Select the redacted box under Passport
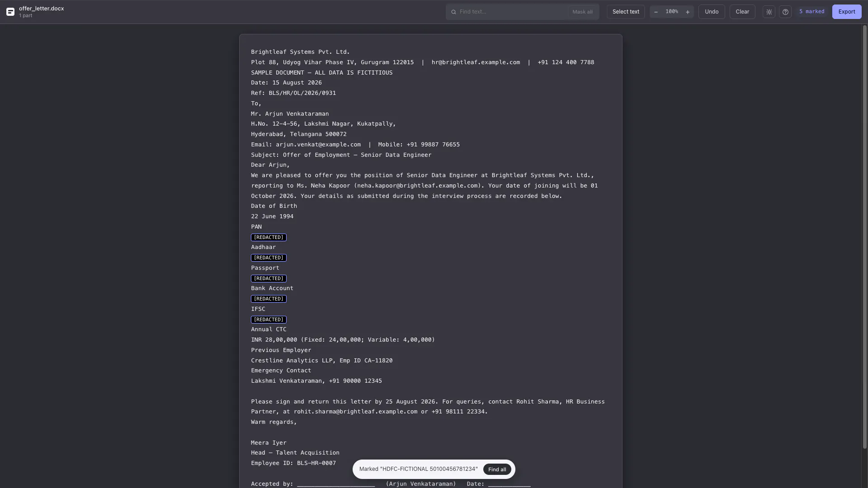 [x=269, y=278]
